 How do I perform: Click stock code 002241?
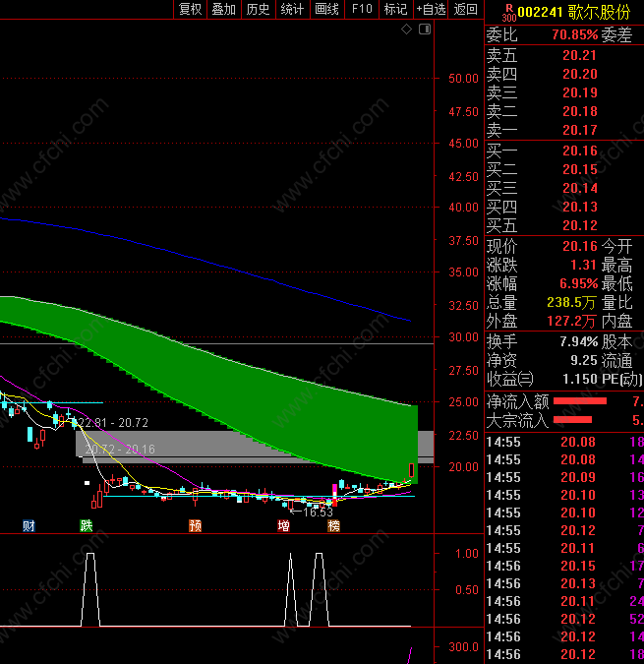(x=540, y=12)
